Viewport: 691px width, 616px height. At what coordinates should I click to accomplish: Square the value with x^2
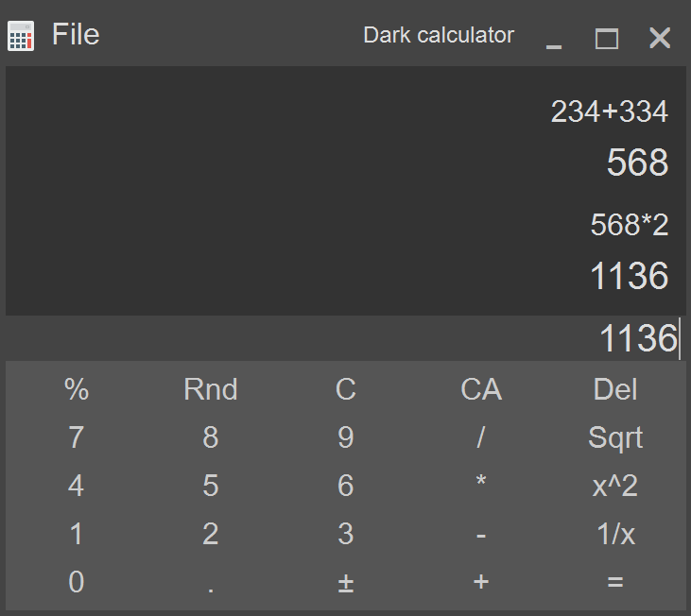click(615, 486)
